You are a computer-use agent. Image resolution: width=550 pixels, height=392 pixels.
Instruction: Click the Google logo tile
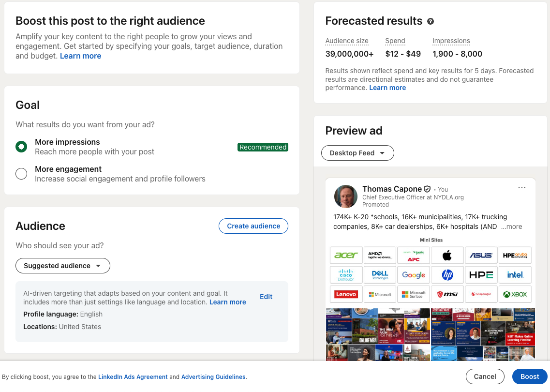[x=414, y=275]
